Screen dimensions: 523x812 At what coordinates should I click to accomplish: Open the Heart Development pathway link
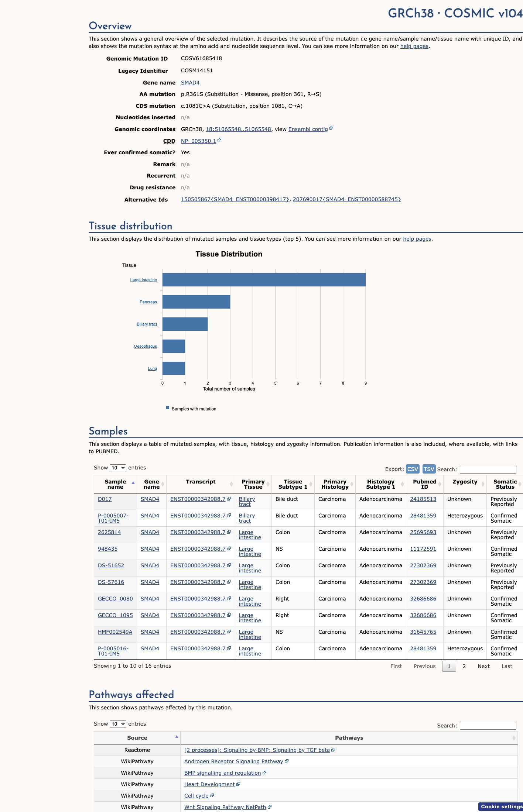click(209, 784)
